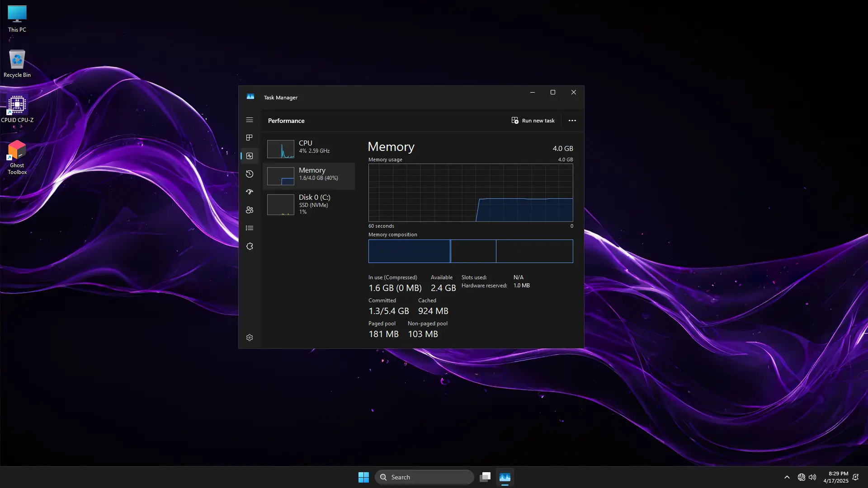Viewport: 868px width, 488px height.
Task: Open the Startup apps sidebar icon
Action: click(250, 192)
